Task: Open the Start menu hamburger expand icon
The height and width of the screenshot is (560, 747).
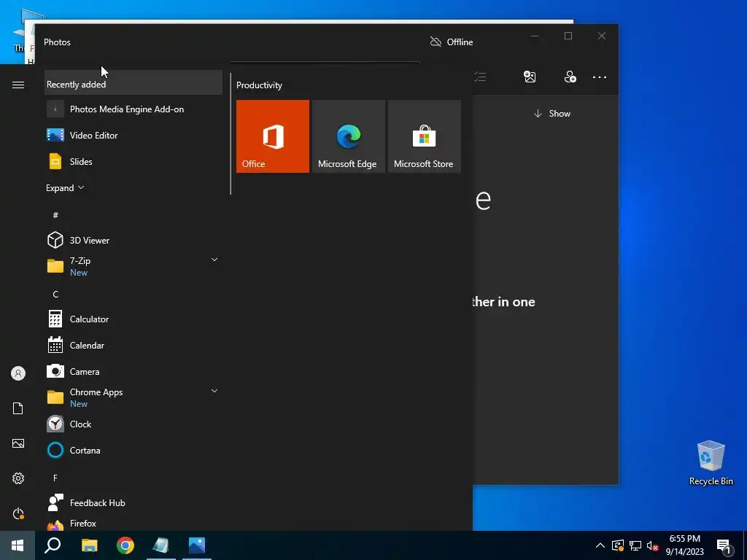Action: coord(18,85)
